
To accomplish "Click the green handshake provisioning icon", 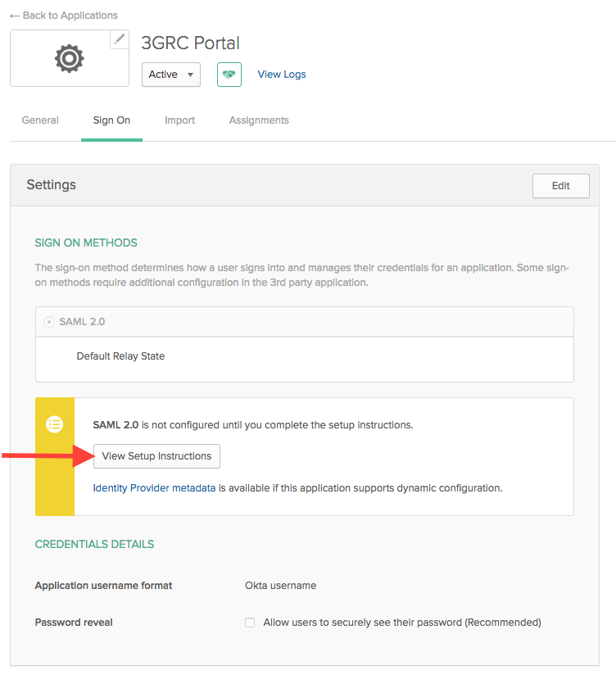I will coord(229,75).
